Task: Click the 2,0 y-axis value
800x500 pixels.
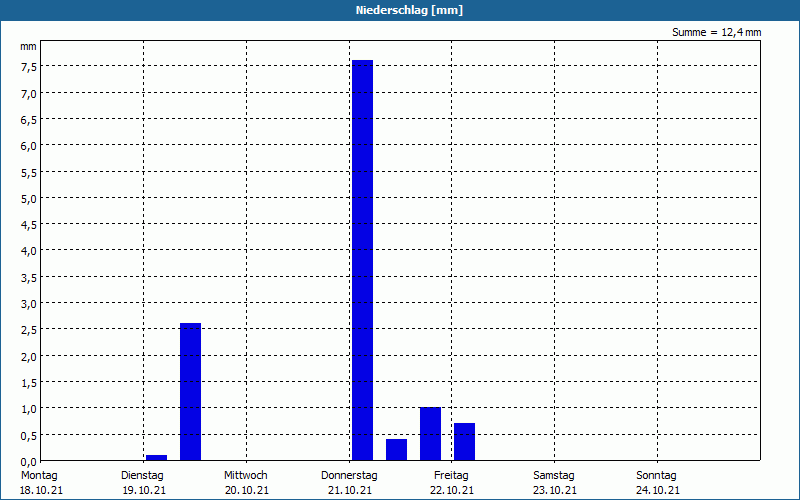Action: (29, 357)
